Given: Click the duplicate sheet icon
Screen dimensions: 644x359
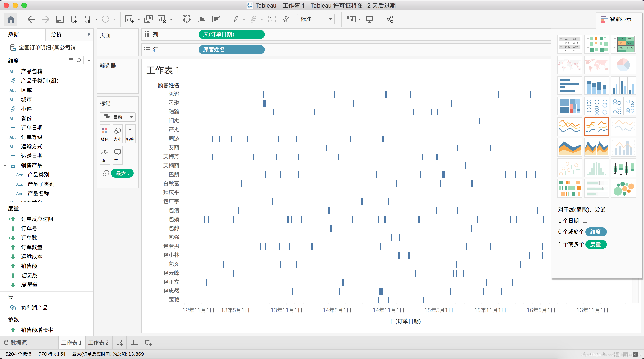Looking at the screenshot, I should pyautogui.click(x=148, y=19).
